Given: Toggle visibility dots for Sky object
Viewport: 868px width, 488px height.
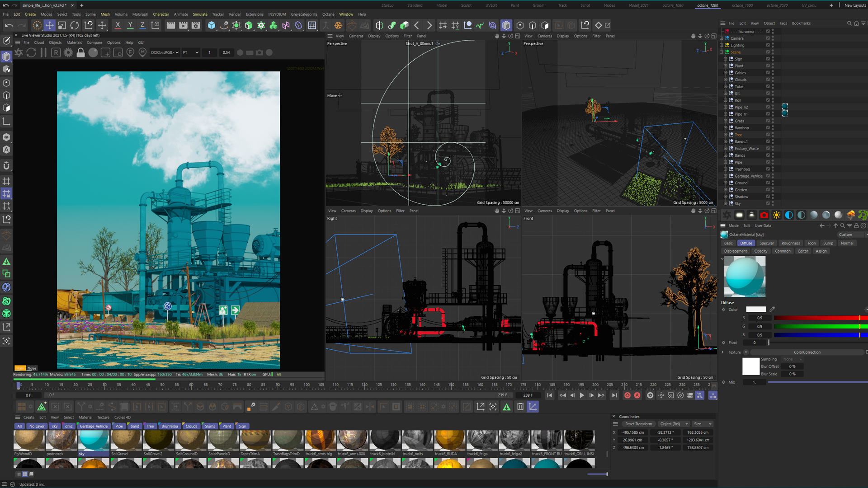Looking at the screenshot, I should click(x=773, y=203).
